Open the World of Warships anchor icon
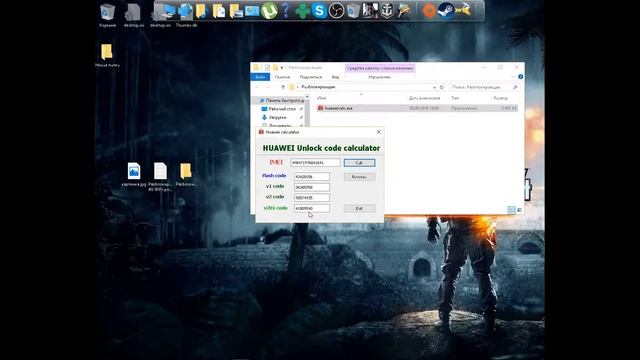The height and width of the screenshot is (360, 640). 387,11
